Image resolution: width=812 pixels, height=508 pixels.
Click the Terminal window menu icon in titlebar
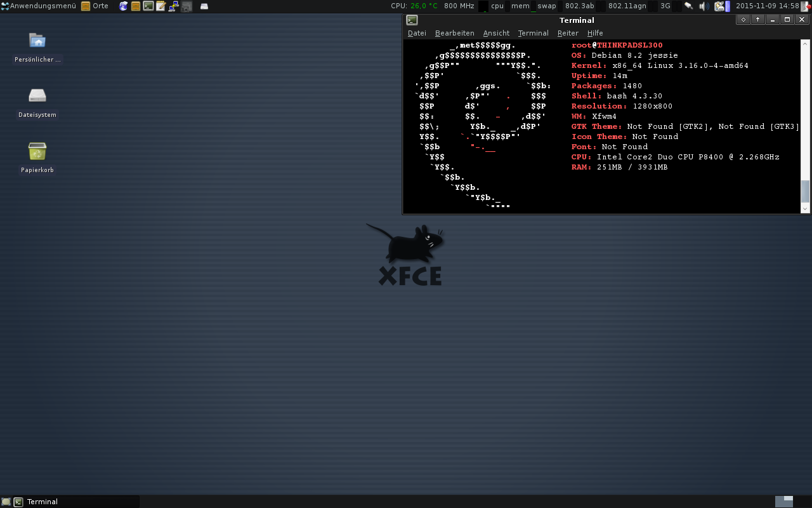[x=412, y=20]
